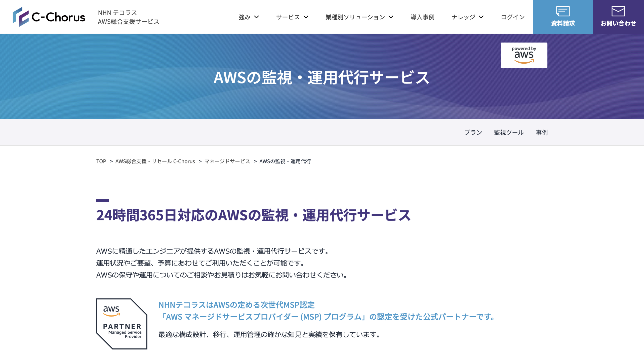Screen dimensions: 644x352
Task: Expand the サービス menu chevron
Action: pyautogui.click(x=306, y=17)
